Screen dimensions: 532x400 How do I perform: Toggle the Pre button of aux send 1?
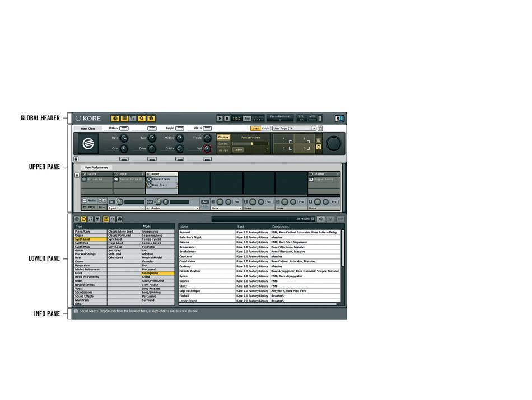click(x=236, y=202)
